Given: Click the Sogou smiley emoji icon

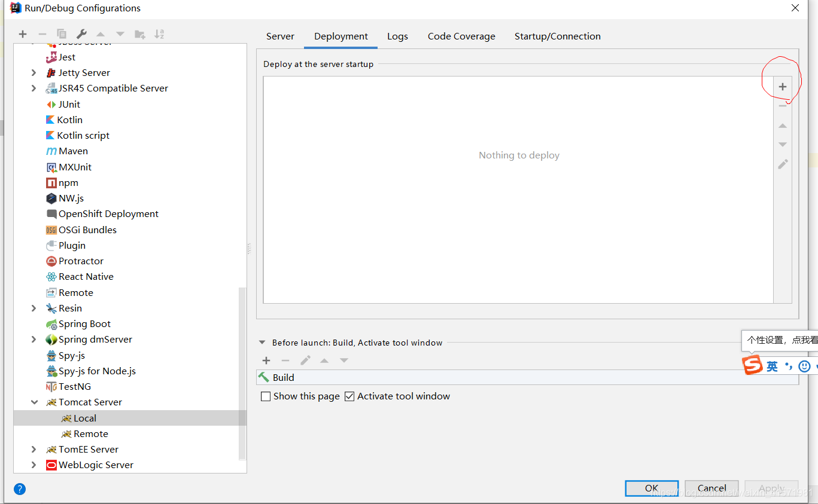Looking at the screenshot, I should tap(805, 366).
